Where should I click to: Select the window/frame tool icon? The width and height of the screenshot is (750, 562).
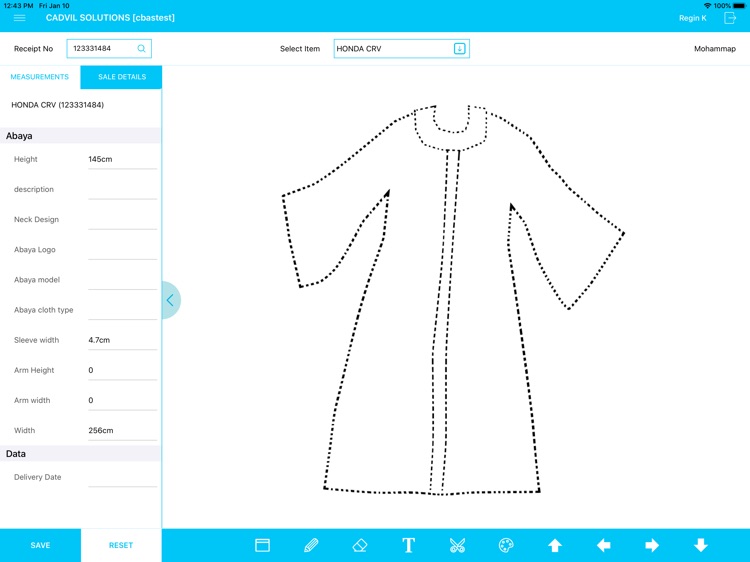pyautogui.click(x=262, y=545)
